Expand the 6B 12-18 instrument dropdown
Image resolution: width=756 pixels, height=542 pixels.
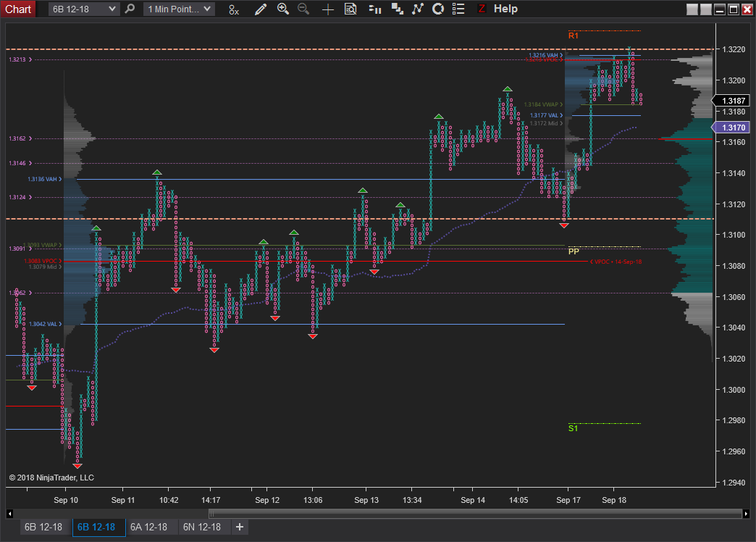coord(83,9)
